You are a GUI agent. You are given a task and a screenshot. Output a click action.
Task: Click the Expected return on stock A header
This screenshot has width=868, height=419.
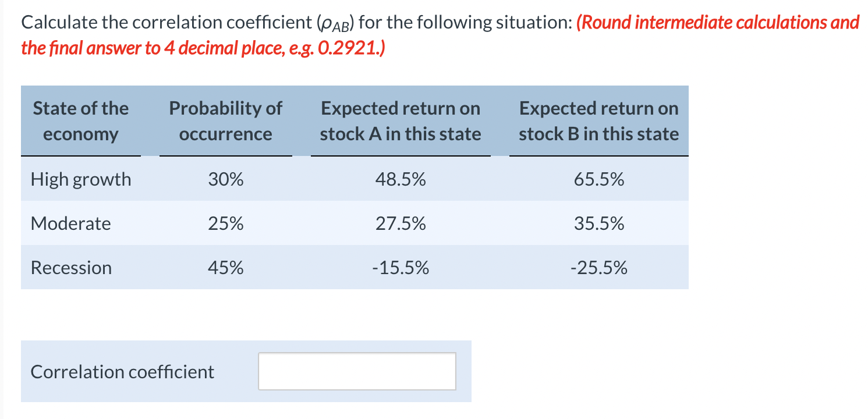point(400,120)
